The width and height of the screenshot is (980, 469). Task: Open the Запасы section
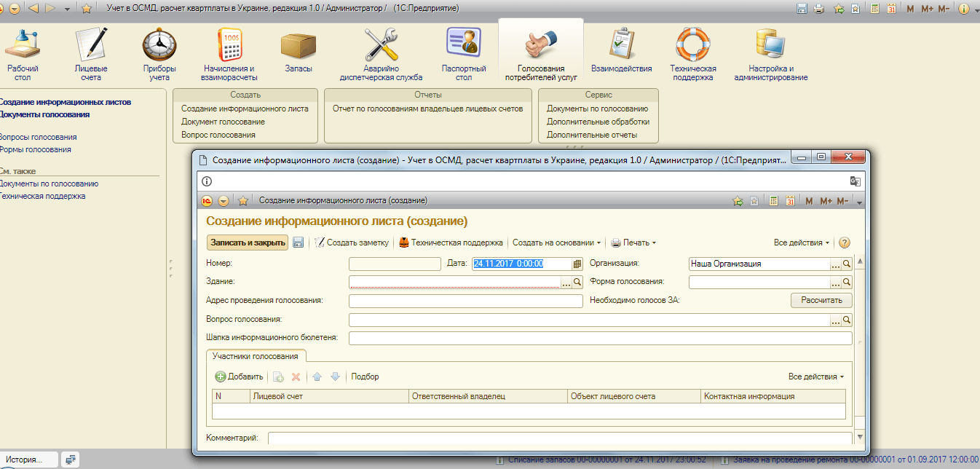point(299,51)
